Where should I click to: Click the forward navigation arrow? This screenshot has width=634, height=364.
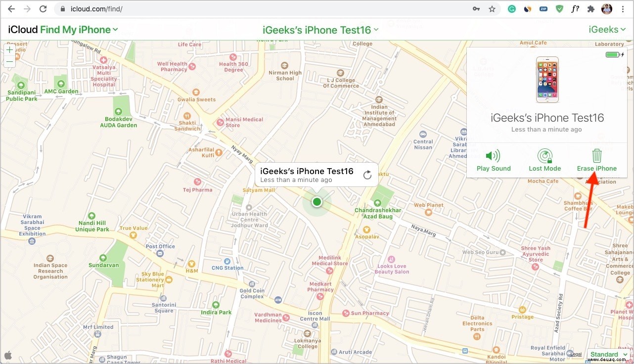27,9
